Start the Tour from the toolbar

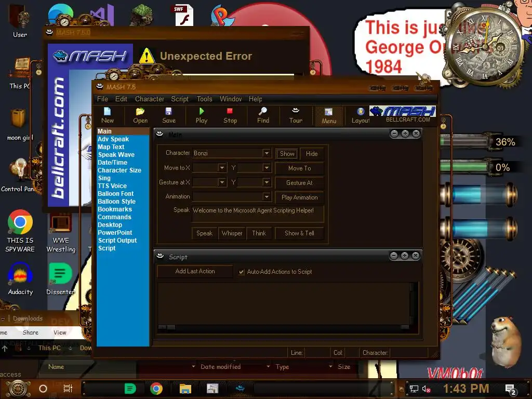(x=296, y=116)
